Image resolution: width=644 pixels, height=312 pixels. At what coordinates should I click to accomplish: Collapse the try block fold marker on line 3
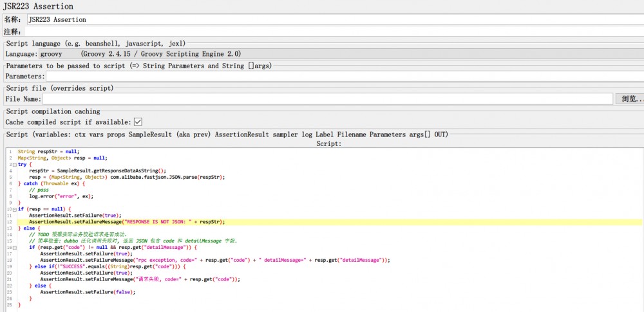point(14,165)
